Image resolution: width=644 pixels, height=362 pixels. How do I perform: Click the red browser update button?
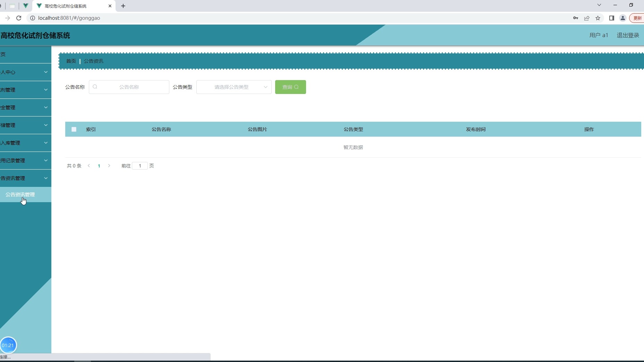click(637, 18)
